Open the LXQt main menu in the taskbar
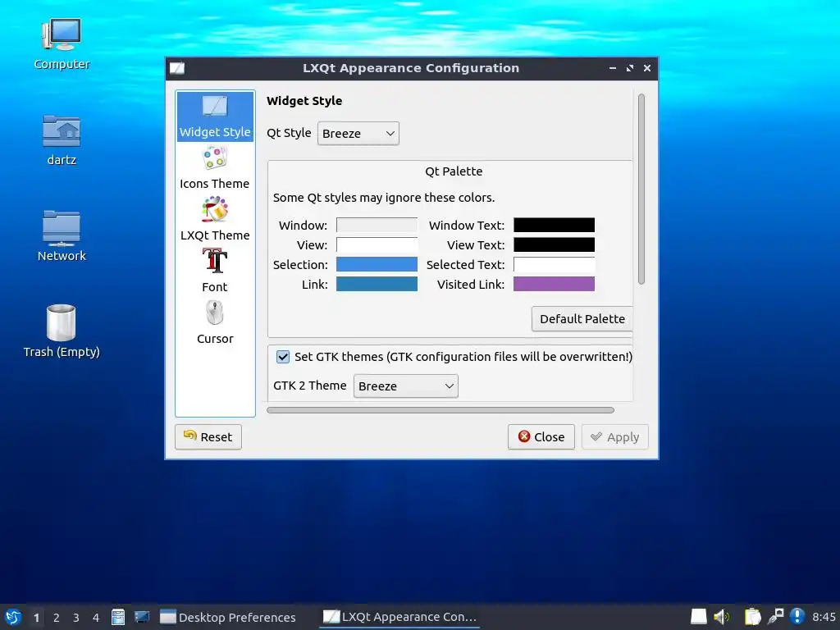Screen dimensions: 840x630 (x=13, y=617)
